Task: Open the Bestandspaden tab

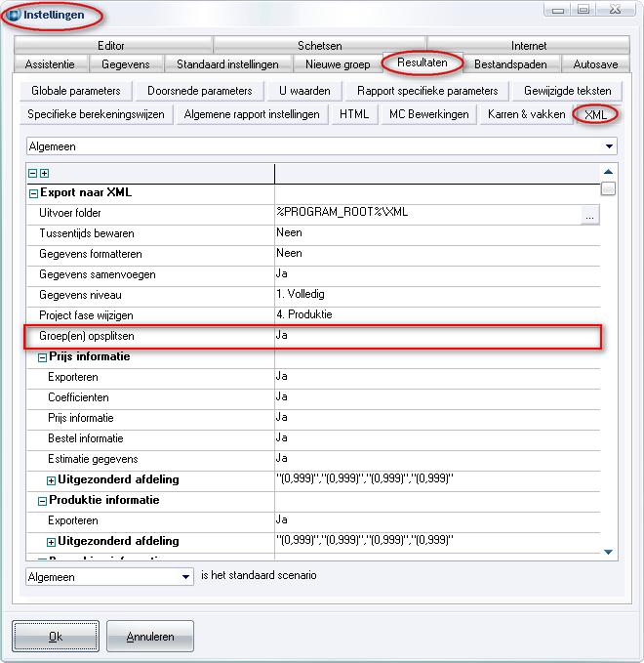Action: point(510,64)
